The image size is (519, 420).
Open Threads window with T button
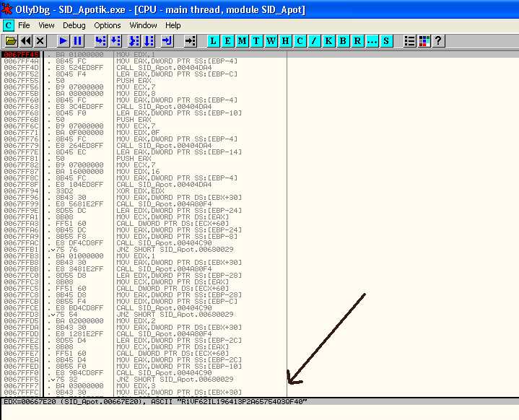(256, 41)
